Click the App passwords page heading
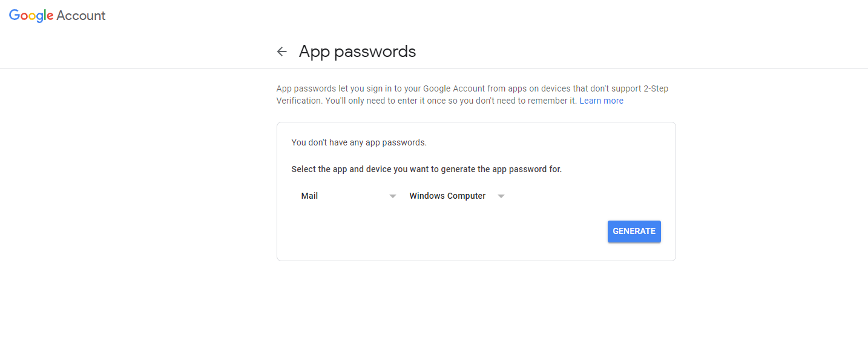Viewport: 868px width, 343px height. pos(357,52)
